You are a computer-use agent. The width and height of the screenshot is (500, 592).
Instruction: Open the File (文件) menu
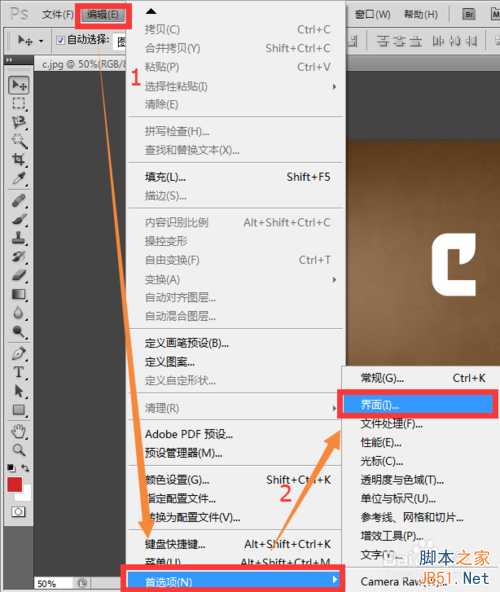coord(57,15)
